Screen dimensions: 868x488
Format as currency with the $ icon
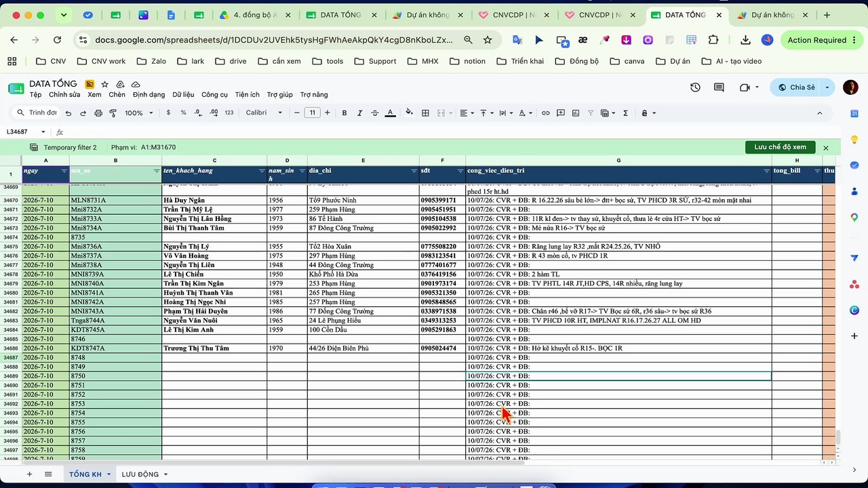(x=168, y=113)
